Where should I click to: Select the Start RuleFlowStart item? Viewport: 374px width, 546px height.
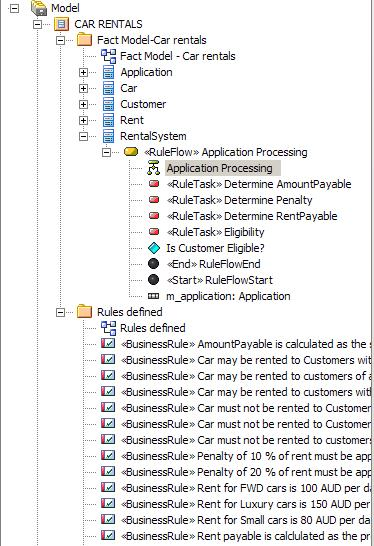coord(220,280)
